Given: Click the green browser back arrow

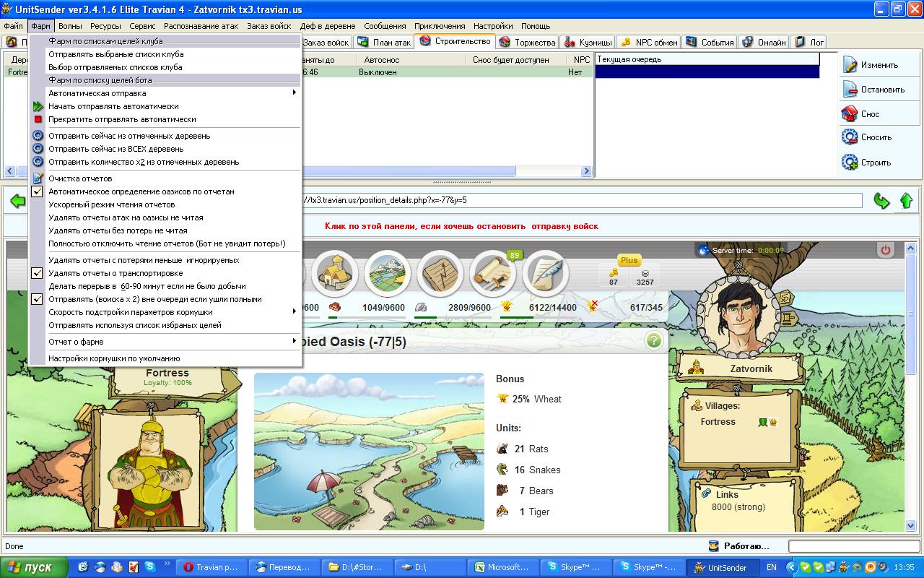Looking at the screenshot, I should tap(17, 201).
